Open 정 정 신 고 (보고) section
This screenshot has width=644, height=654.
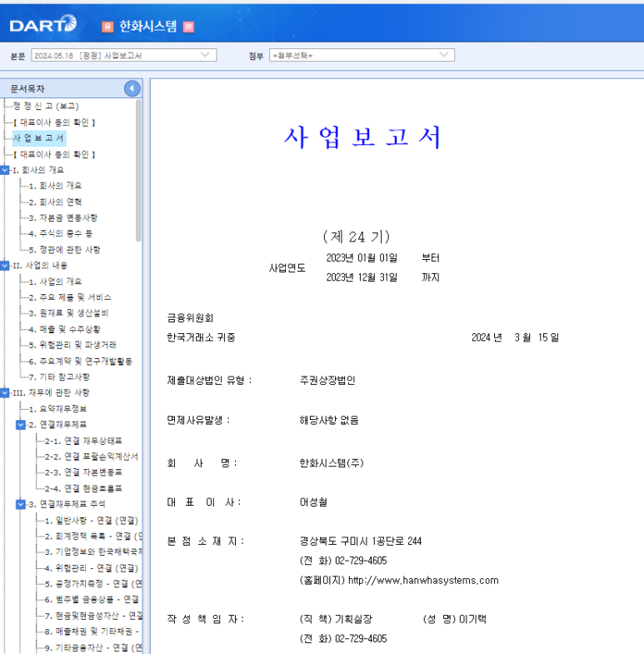coord(46,106)
